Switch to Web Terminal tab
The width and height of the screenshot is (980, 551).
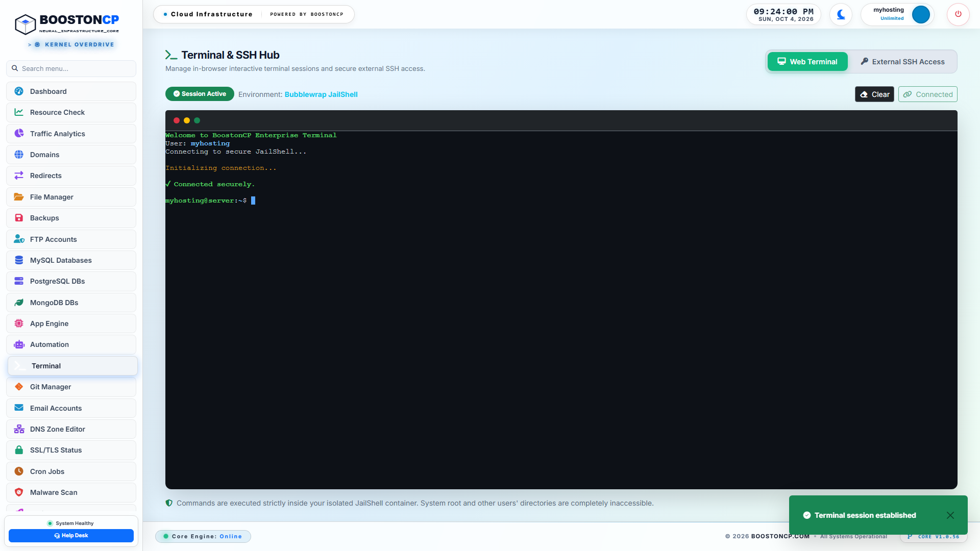[807, 62]
